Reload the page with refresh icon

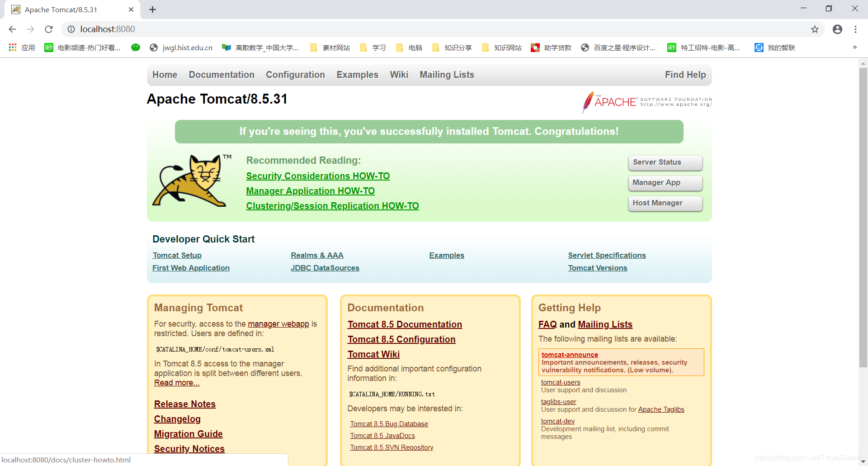point(49,29)
